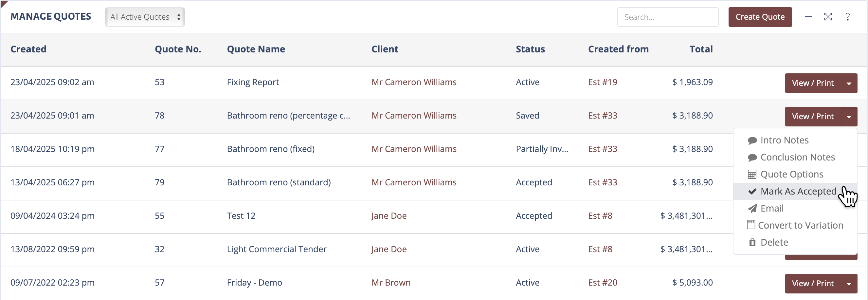
Task: Click View / Print for Fixing Report
Action: tap(813, 83)
